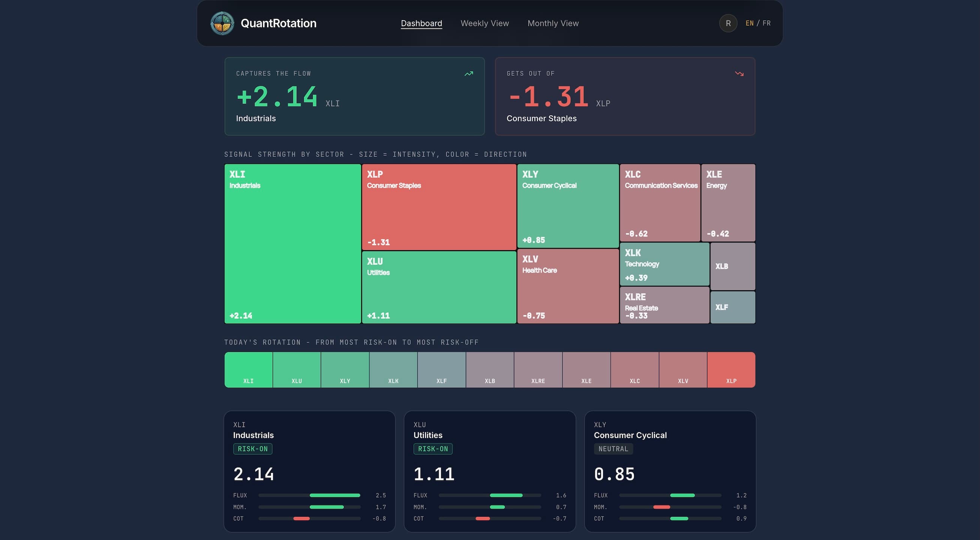Select the XLF treemap tile

[733, 307]
